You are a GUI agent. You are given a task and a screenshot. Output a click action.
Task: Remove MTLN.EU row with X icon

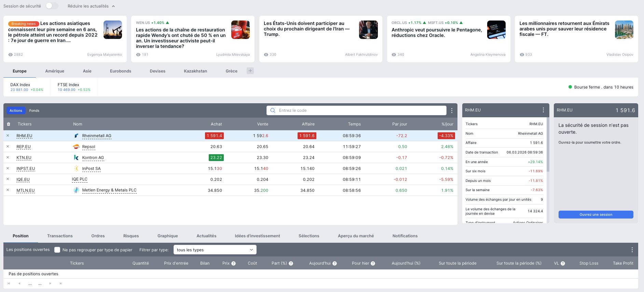8,190
